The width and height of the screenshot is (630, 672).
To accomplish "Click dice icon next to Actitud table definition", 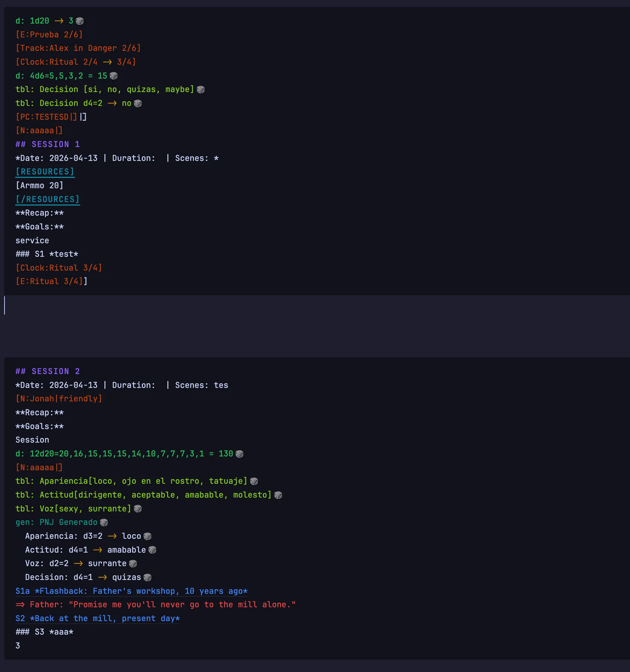I will click(x=278, y=495).
